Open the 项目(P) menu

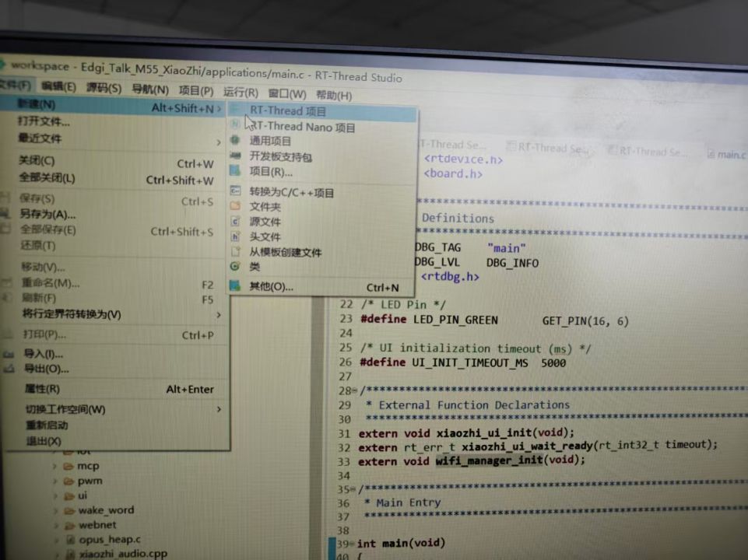coord(195,90)
